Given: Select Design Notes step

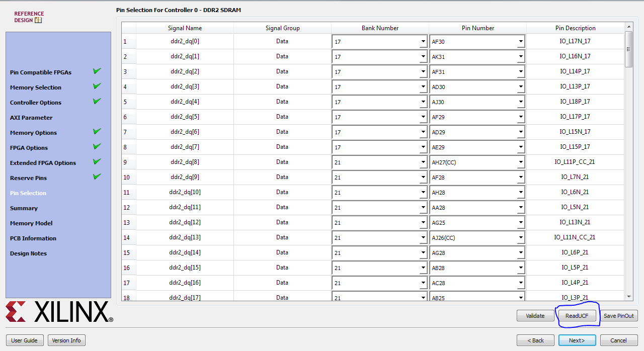Looking at the screenshot, I should pyautogui.click(x=28, y=253).
